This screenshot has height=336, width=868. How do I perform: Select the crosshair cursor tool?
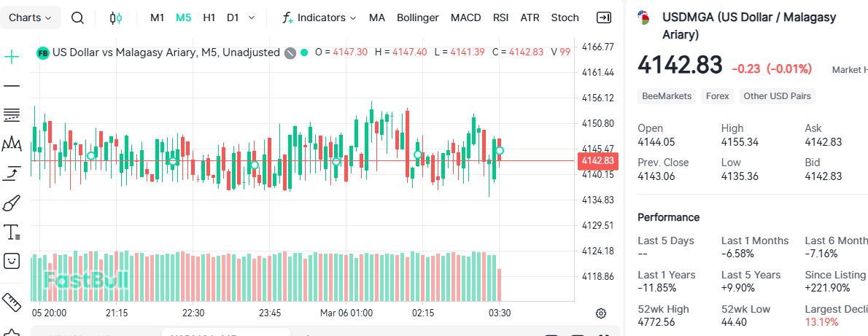point(12,57)
